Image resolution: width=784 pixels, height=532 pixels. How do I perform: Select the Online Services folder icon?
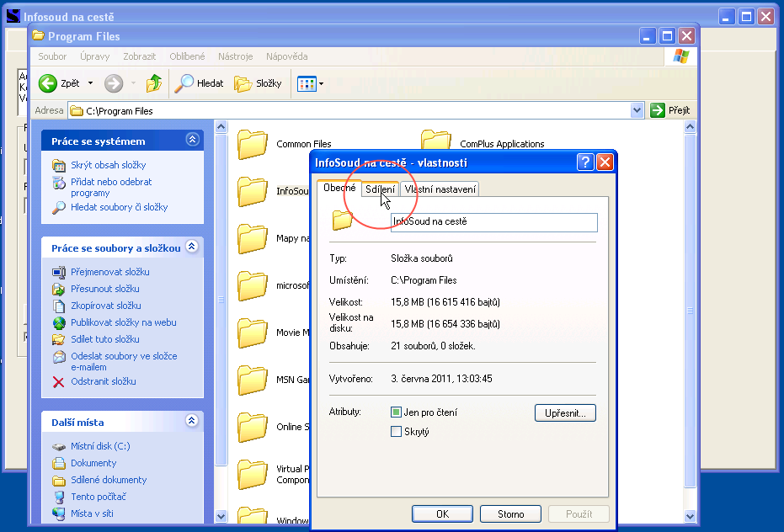(x=253, y=427)
